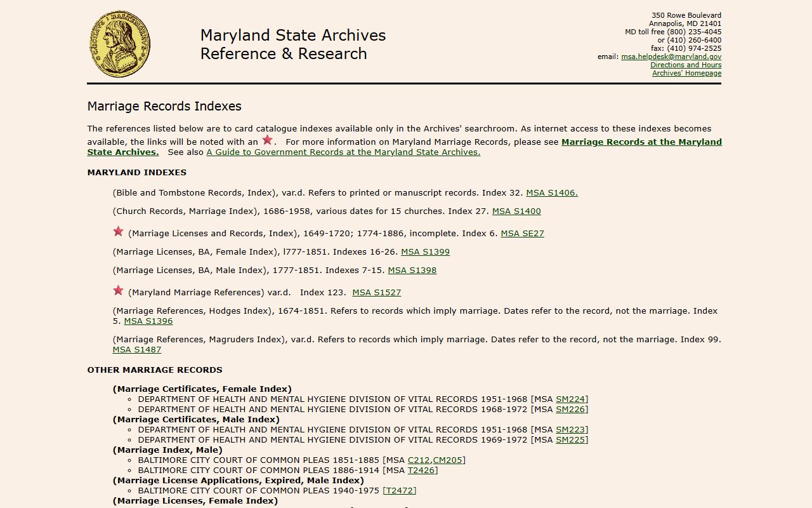The image size is (812, 508).
Task: Email msa.helpdesk@maryland.gov
Action: (671, 57)
